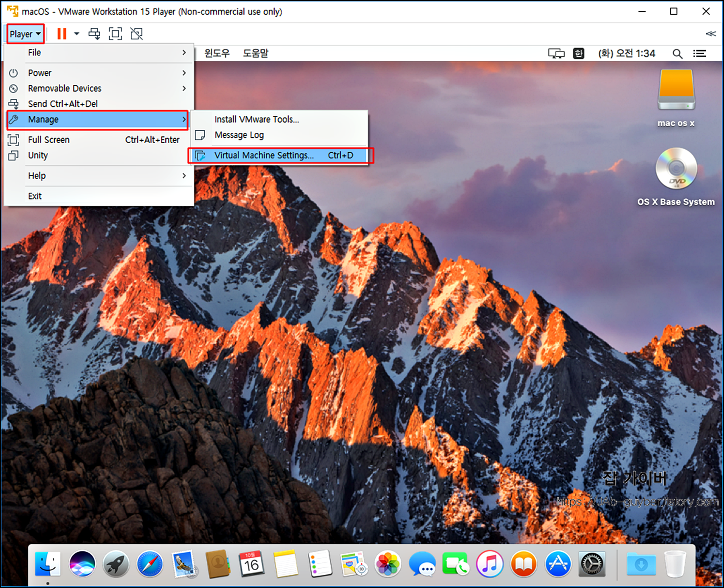
Task: Open Messages from the Dock
Action: pyautogui.click(x=422, y=563)
